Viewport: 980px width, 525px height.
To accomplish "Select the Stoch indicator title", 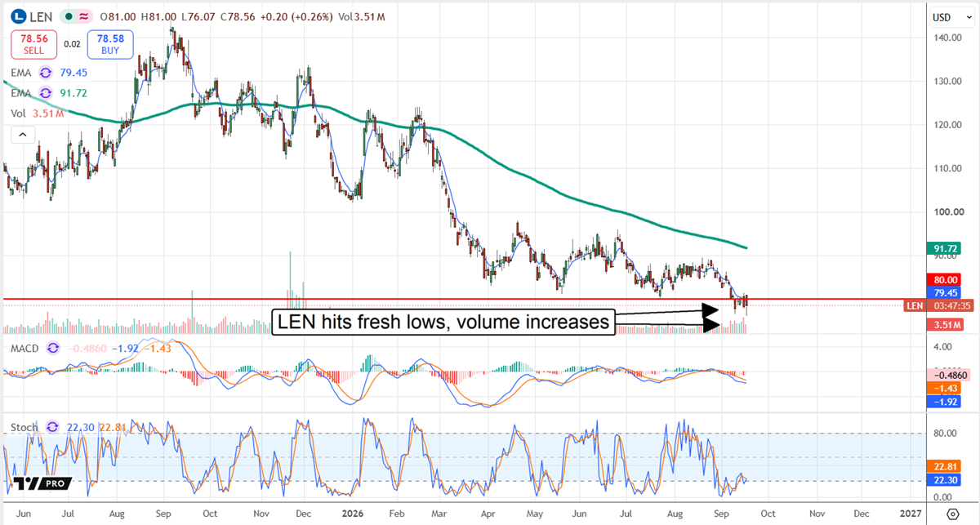I will pos(24,426).
